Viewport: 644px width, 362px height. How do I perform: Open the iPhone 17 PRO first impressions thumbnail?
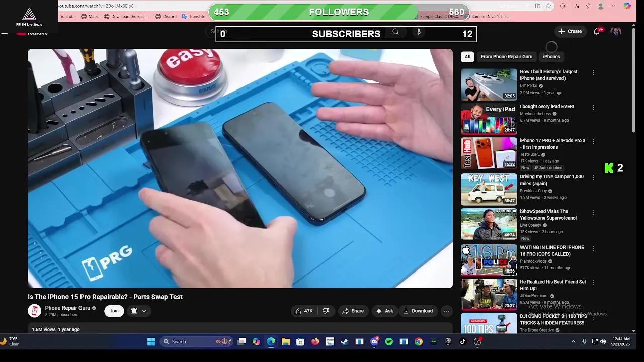(x=489, y=153)
